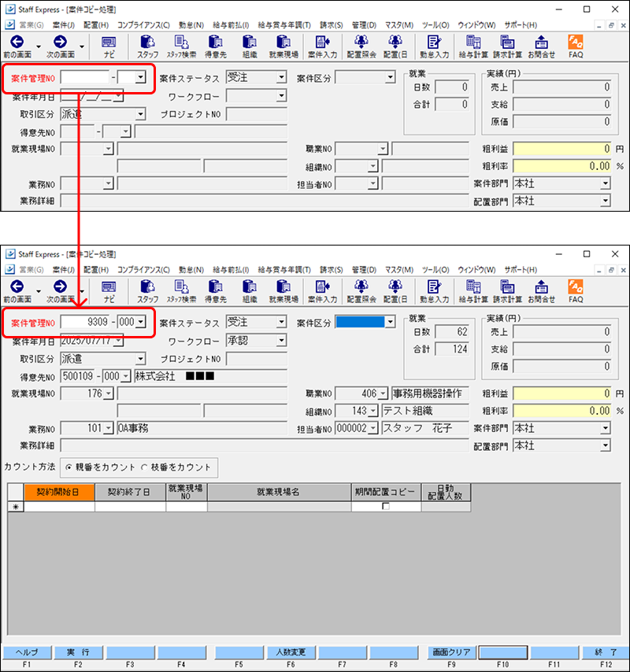
Task: Click 前の画面 back arrow in the filled-in window
Action: tap(17, 286)
